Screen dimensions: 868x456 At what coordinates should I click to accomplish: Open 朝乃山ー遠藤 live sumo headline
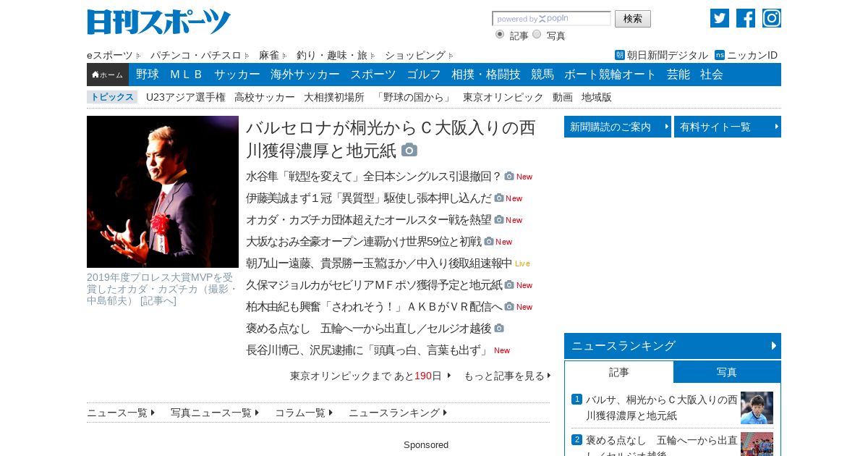379,263
